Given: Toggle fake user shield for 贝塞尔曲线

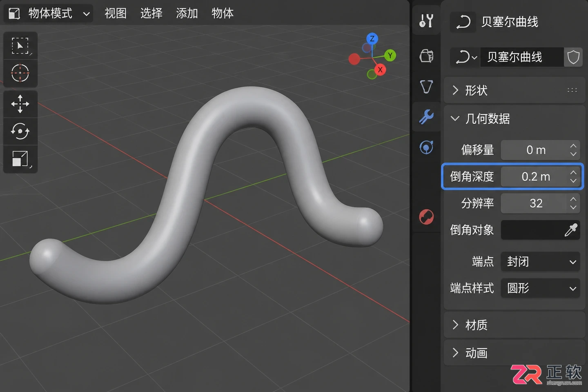Looking at the screenshot, I should [x=573, y=57].
